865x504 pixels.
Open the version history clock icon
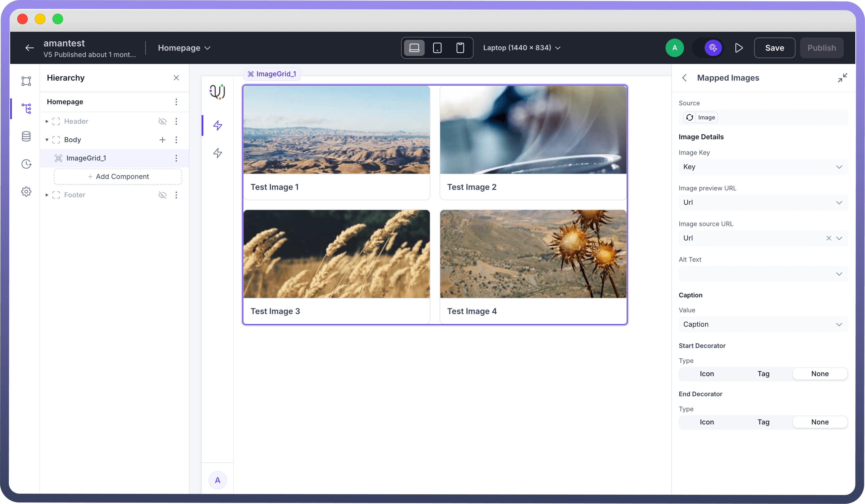[26, 164]
